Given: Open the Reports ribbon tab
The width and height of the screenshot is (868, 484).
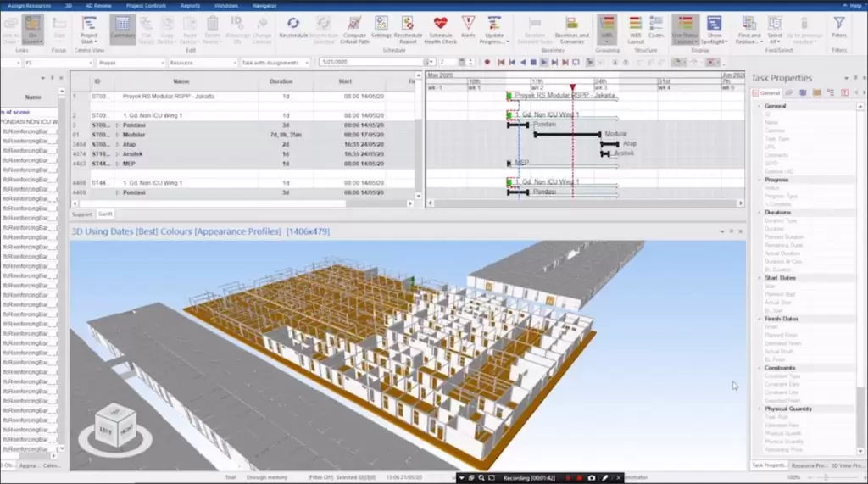Looking at the screenshot, I should 190,5.
